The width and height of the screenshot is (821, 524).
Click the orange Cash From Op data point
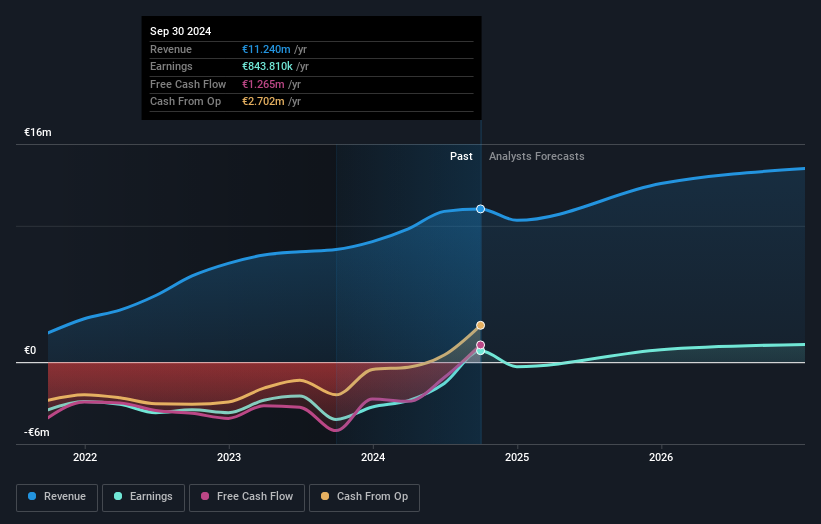coord(480,326)
